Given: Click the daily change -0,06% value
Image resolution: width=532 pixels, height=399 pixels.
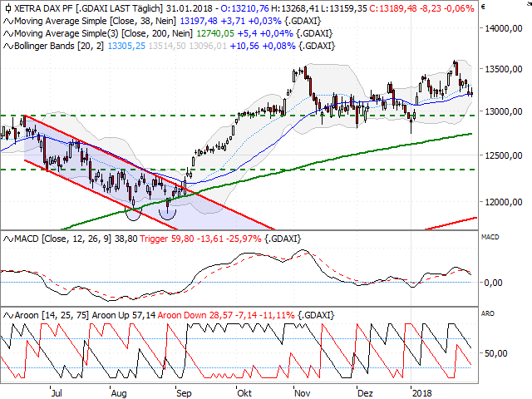Looking at the screenshot, I should pyautogui.click(x=459, y=8).
